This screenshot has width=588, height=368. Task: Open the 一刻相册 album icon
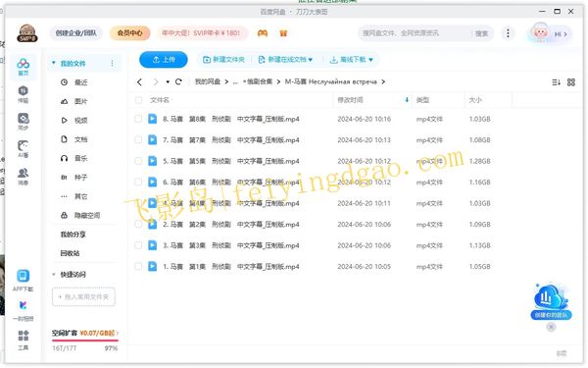click(23, 310)
